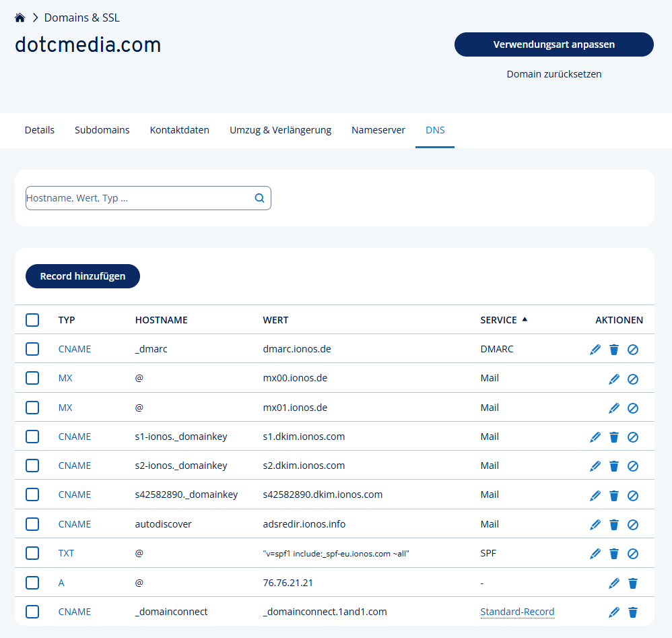
Task: Click the search magnifier in the filter field
Action: pos(259,198)
